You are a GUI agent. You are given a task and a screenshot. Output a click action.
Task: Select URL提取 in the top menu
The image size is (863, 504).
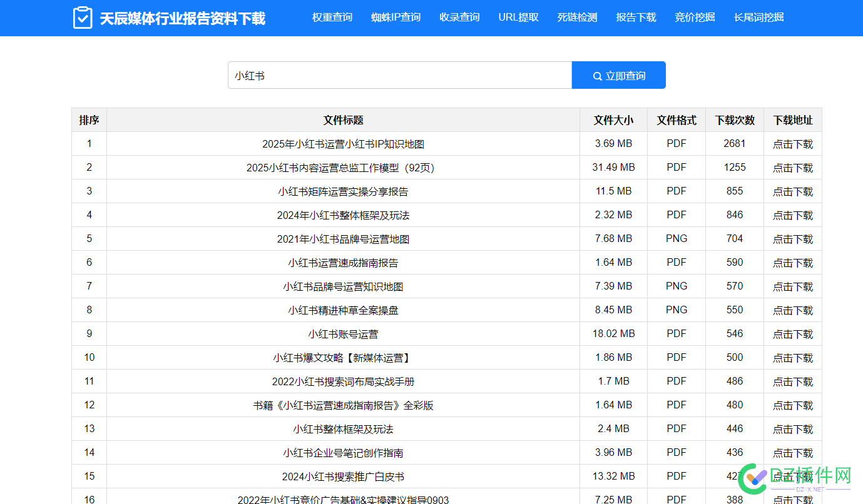pyautogui.click(x=519, y=18)
